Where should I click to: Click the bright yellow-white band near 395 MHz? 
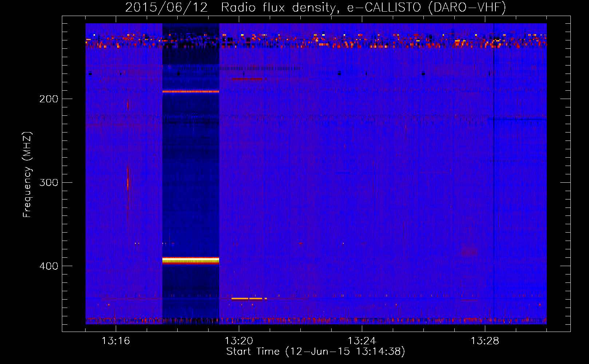pyautogui.click(x=191, y=260)
